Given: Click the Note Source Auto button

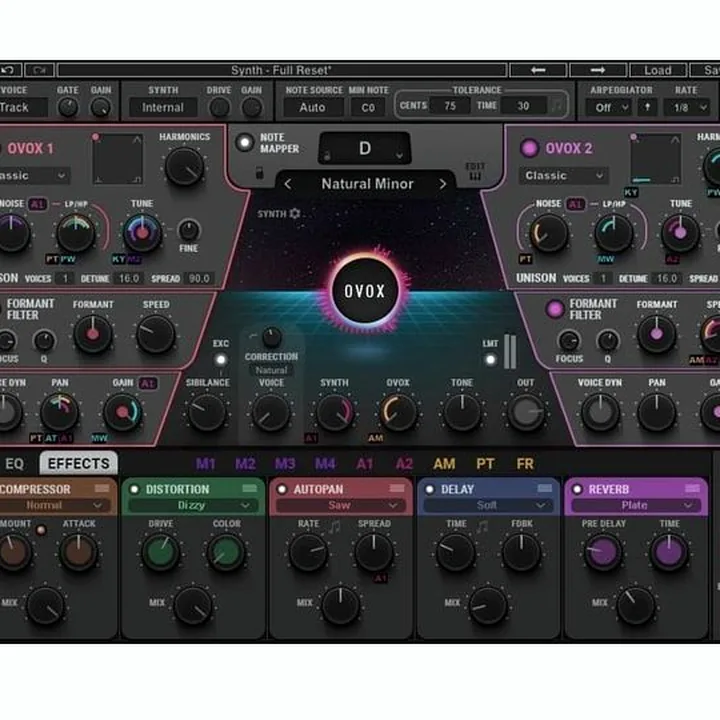Looking at the screenshot, I should click(312, 107).
